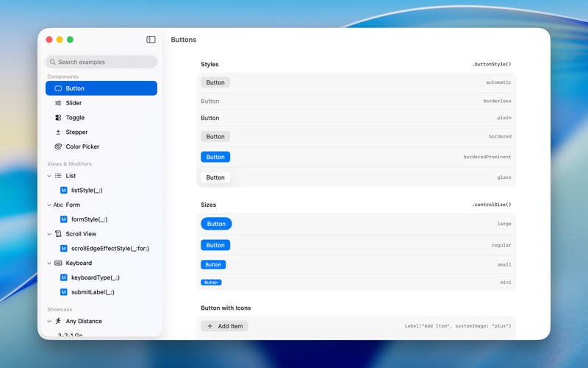588x368 pixels.
Task: Click the plain style Button
Action: (210, 118)
